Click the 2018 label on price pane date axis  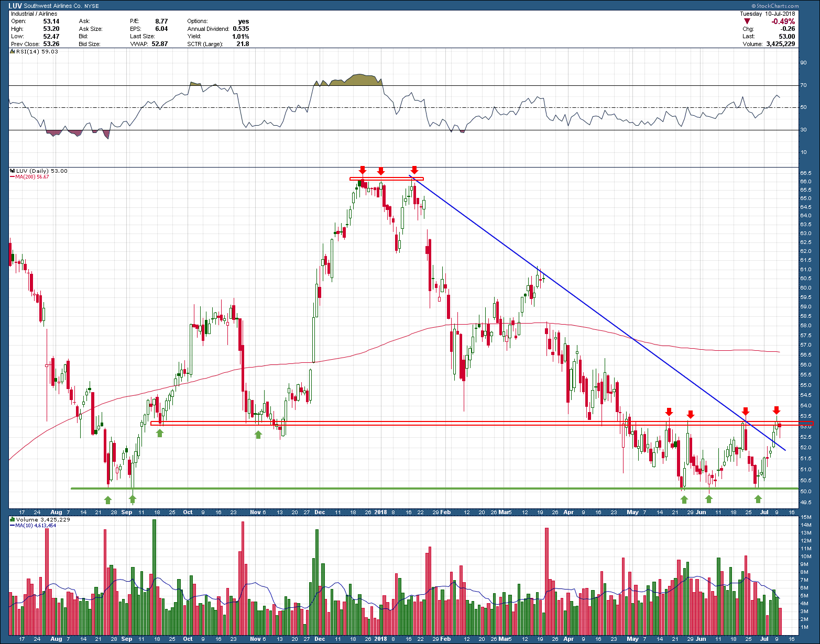tap(381, 512)
